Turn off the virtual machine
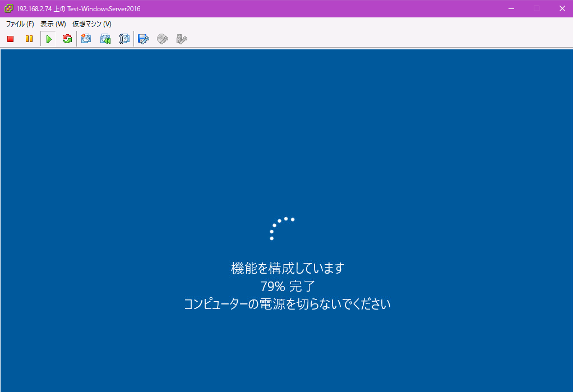This screenshot has height=392, width=573. click(x=9, y=39)
